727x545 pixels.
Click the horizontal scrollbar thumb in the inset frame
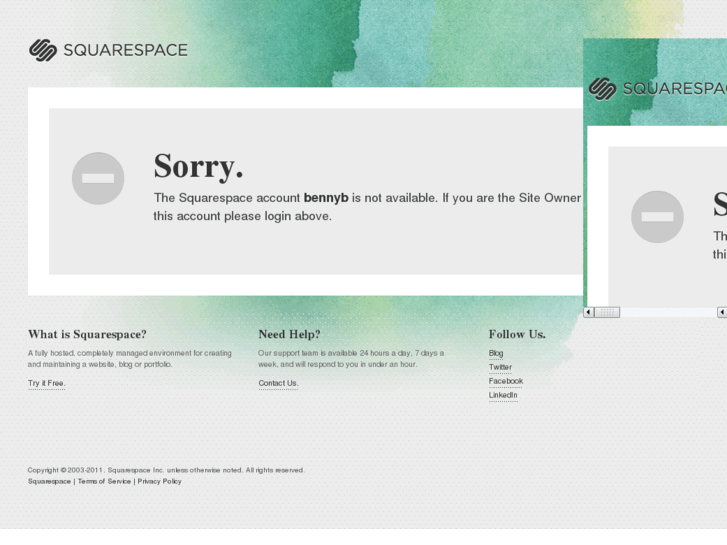tap(607, 312)
